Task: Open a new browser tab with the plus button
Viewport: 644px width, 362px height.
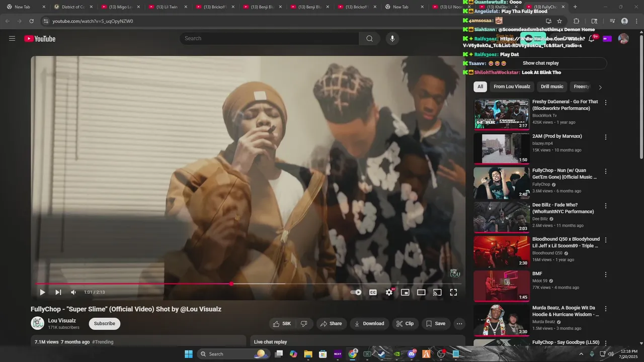Action: click(575, 7)
